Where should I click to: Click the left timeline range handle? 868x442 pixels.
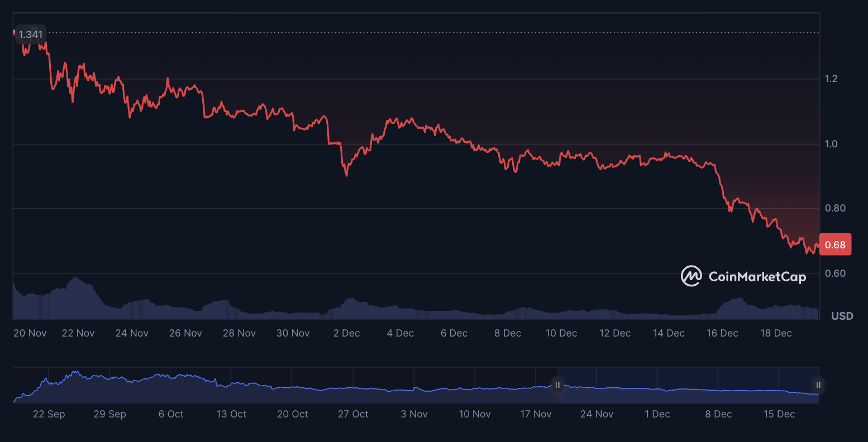[557, 385]
